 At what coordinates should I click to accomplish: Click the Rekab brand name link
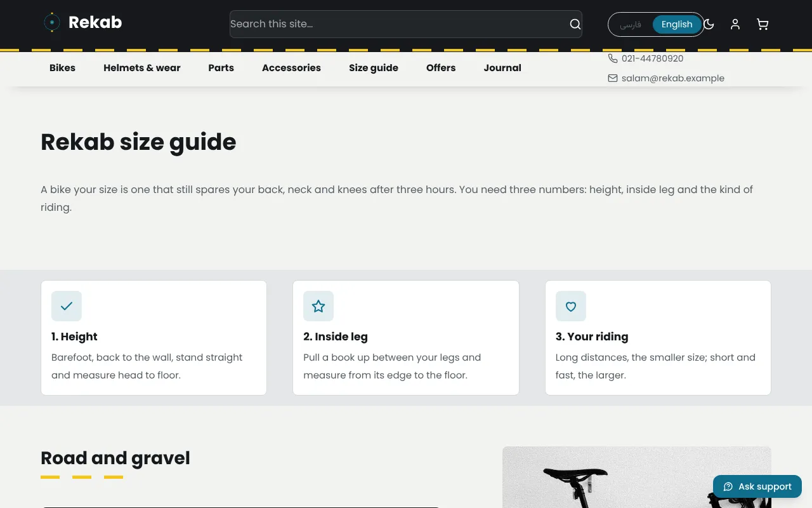pos(95,23)
